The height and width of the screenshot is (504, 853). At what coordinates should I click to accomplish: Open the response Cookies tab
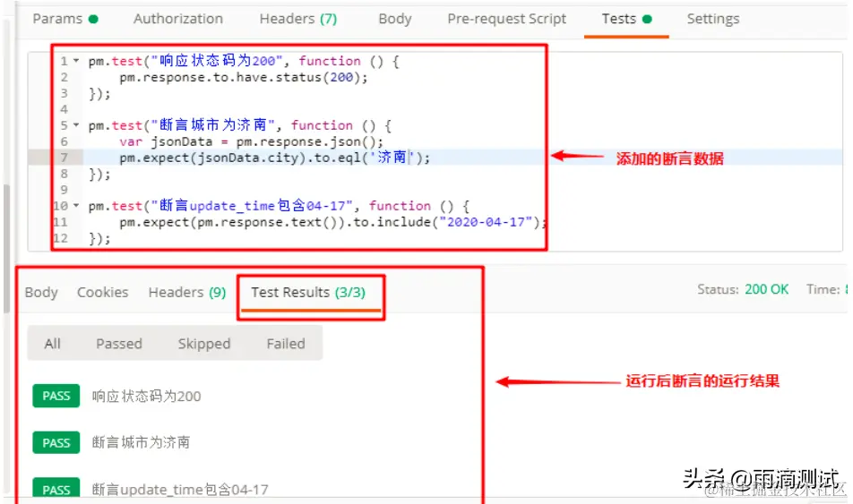103,293
